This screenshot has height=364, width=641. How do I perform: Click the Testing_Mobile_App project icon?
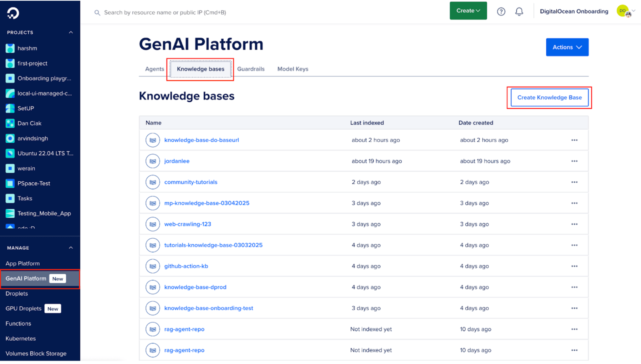(x=10, y=213)
